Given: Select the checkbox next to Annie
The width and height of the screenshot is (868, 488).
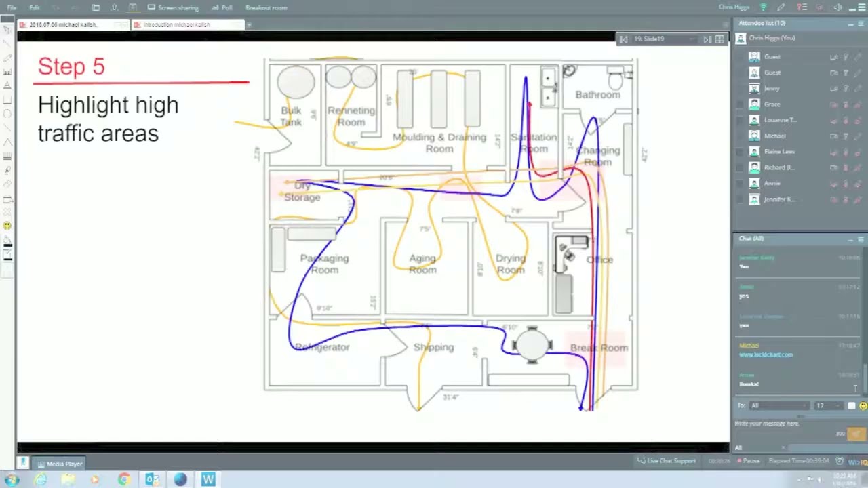Looking at the screenshot, I should (740, 184).
